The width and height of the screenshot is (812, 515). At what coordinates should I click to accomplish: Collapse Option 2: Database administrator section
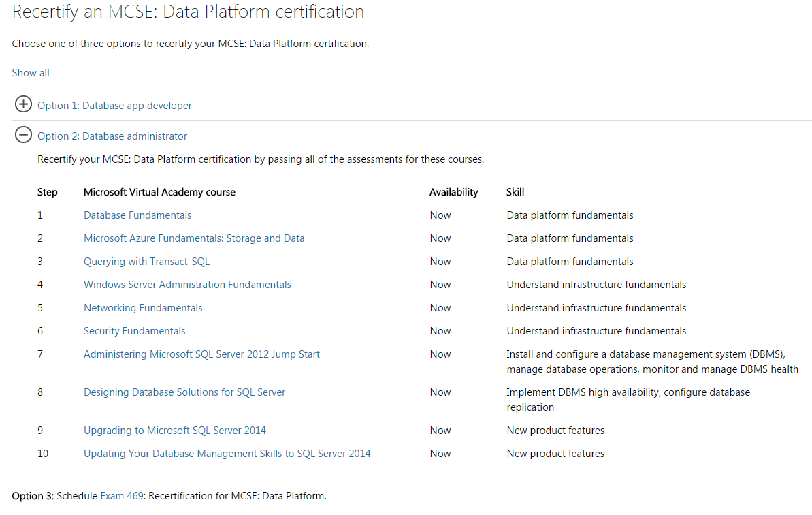click(x=112, y=136)
